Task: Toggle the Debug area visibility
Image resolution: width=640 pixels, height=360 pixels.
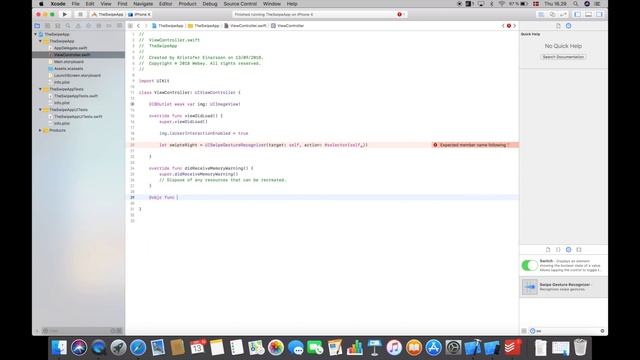Action: 588,14
